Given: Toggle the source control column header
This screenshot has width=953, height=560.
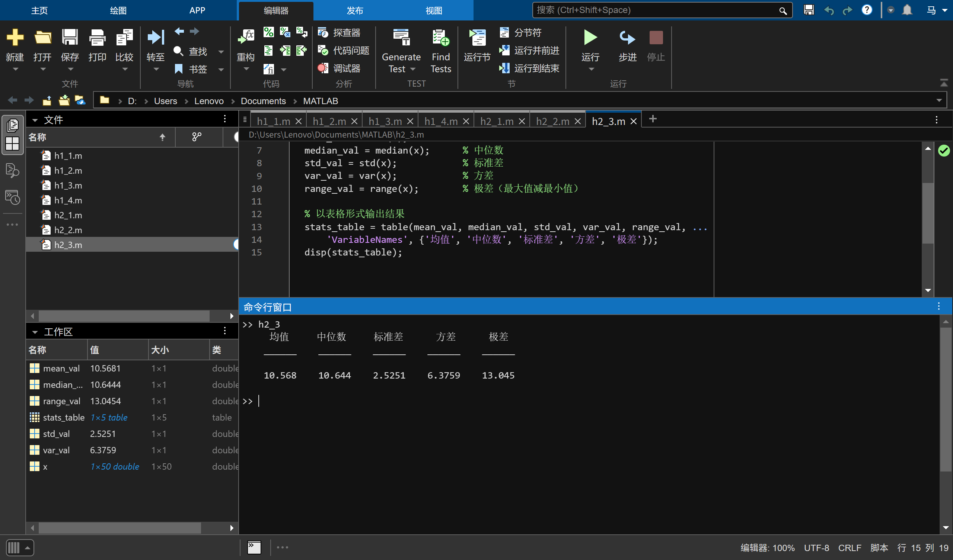Looking at the screenshot, I should [x=197, y=137].
